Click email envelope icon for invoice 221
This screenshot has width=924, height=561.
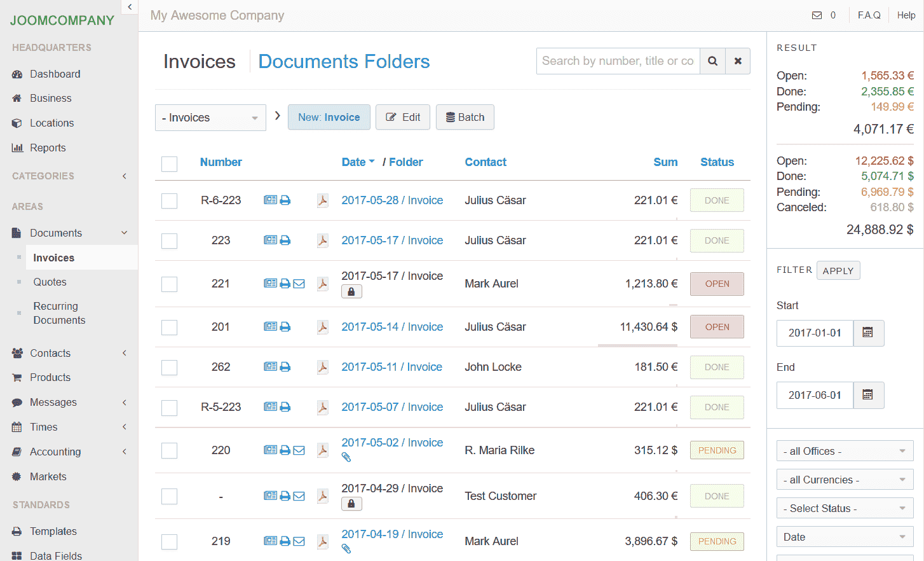[299, 284]
